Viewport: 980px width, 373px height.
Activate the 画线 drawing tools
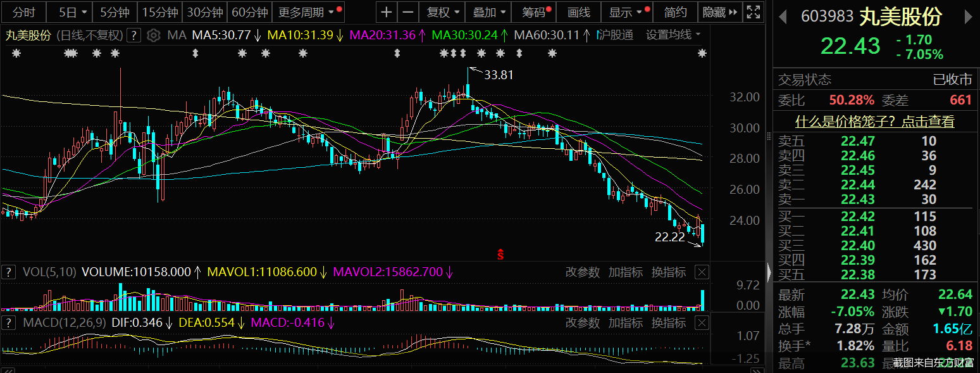(579, 12)
